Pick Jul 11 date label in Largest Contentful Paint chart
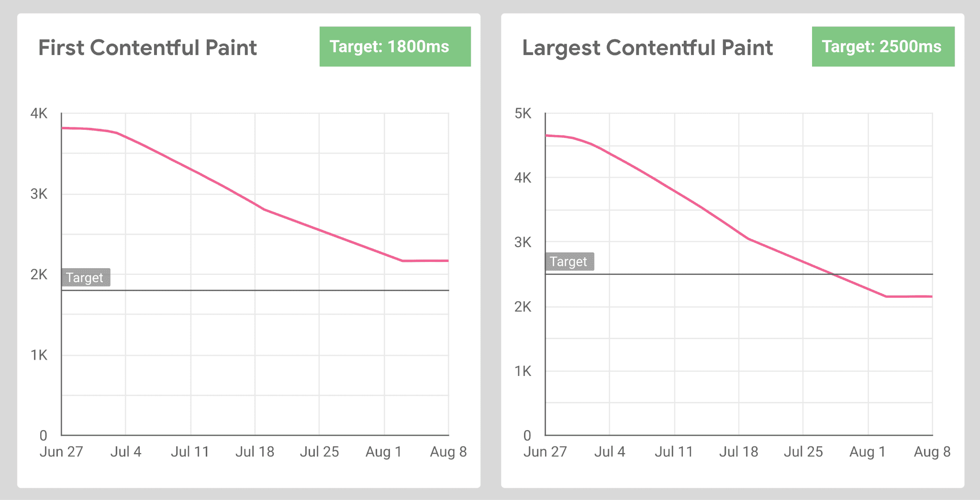 click(674, 452)
